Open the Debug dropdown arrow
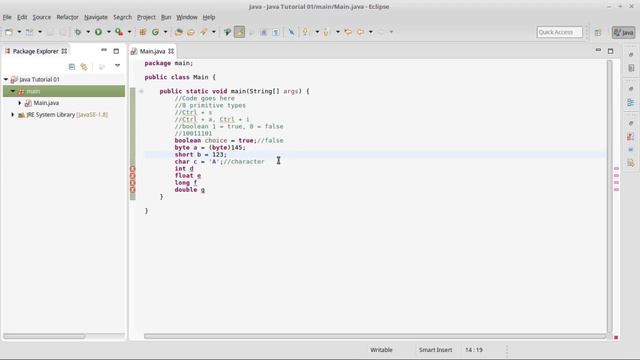 [88, 32]
